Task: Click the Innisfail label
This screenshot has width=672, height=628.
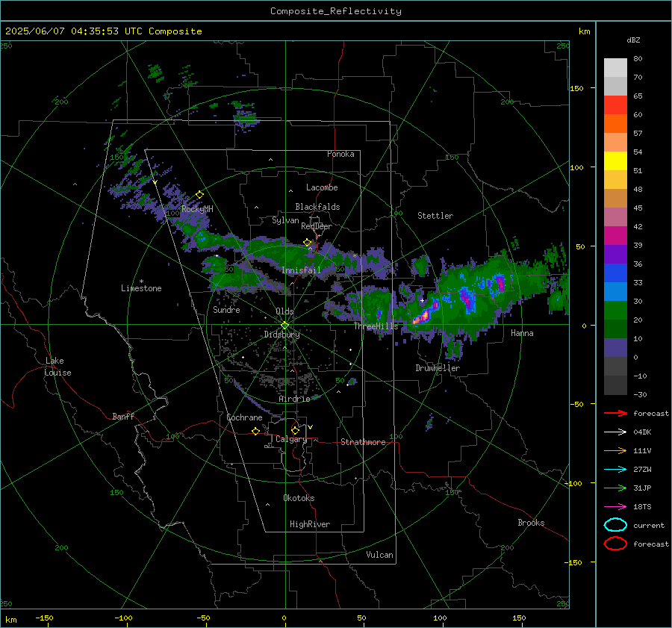Action: (302, 270)
